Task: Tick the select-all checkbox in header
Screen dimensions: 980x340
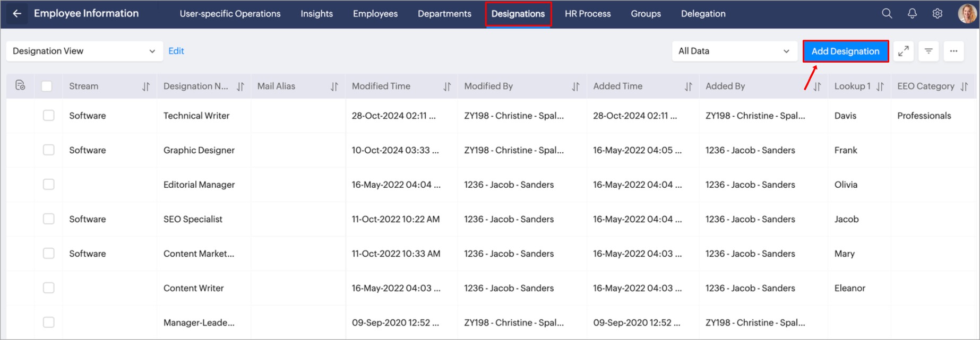Action: (47, 86)
